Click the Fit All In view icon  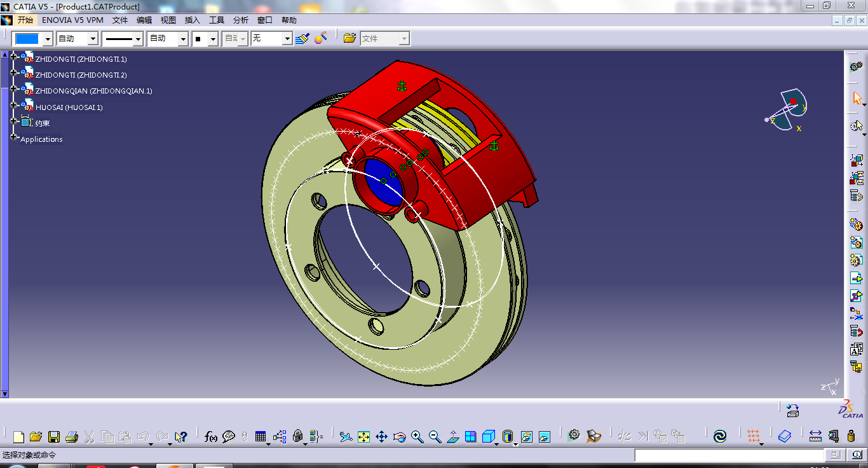(x=363, y=437)
